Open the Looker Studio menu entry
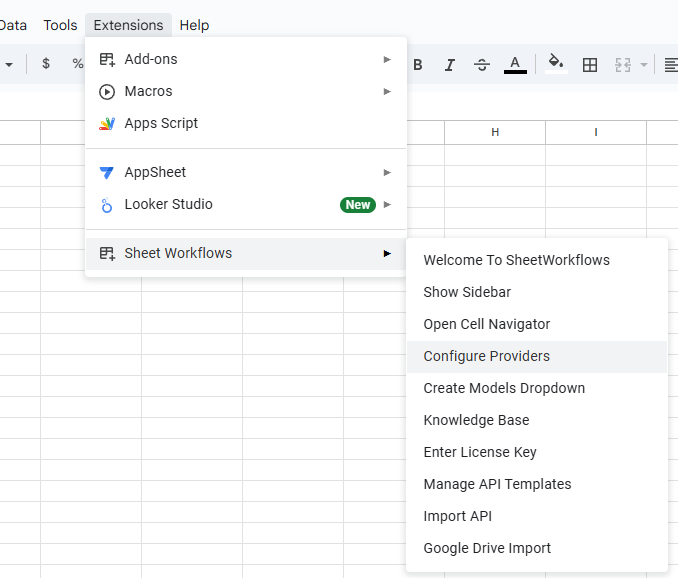This screenshot has height=578, width=678. click(168, 204)
